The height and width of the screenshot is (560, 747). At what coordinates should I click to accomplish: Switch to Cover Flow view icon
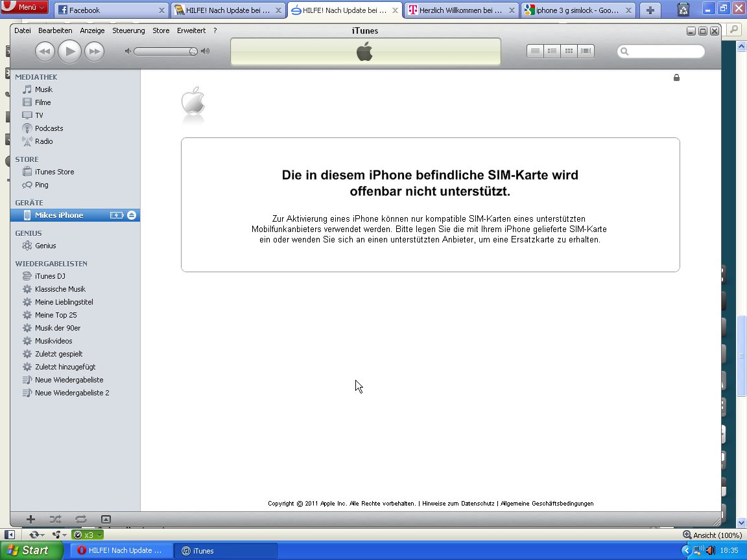coord(586,51)
